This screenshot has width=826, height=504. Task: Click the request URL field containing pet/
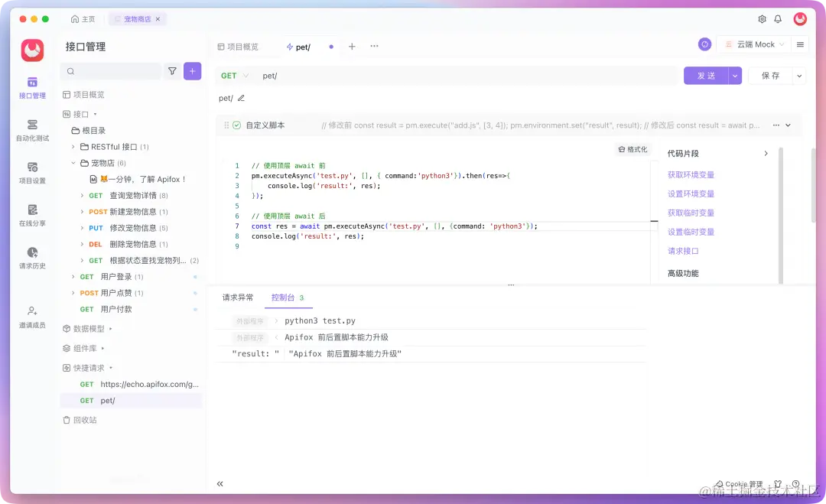tap(468, 76)
